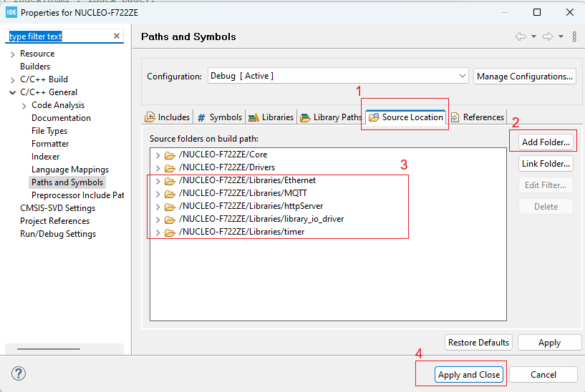The image size is (585, 392).
Task: Click the Apply and Close button
Action: click(x=469, y=375)
